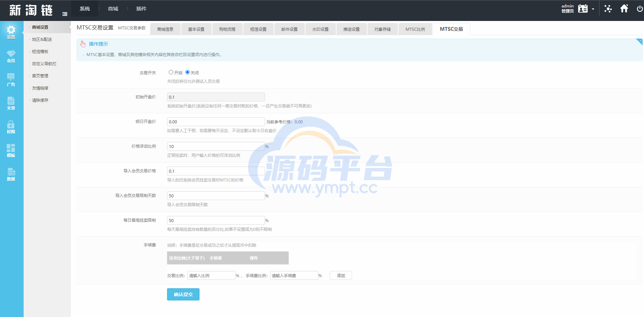
Task: Switch to the 推送设置 tab
Action: coord(351,29)
